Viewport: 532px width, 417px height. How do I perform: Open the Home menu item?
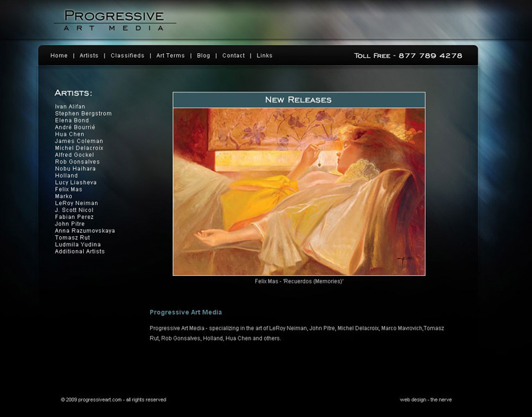[x=59, y=56]
